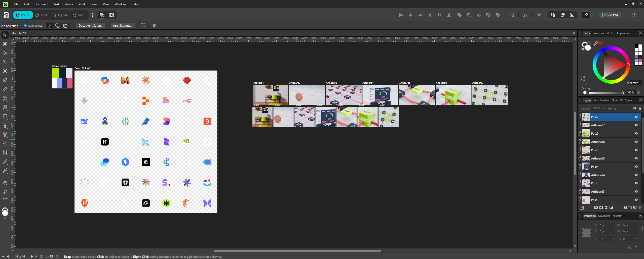Image resolution: width=644 pixels, height=259 pixels.
Task: Click the Document Setup... button
Action: (91, 26)
